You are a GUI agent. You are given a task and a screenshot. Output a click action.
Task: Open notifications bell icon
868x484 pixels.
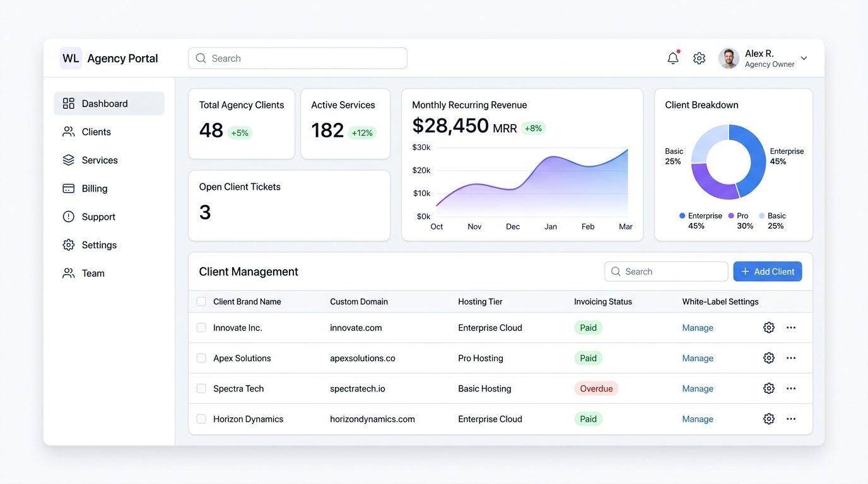(673, 58)
